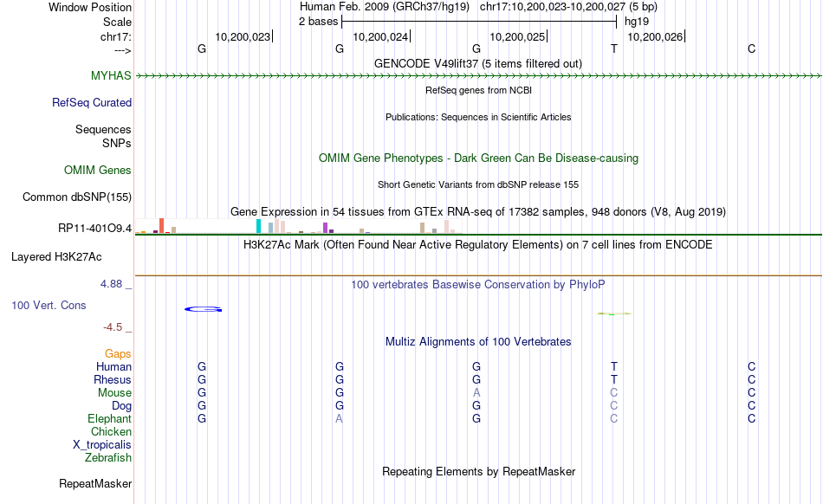Click the Elephant row mismatched base A
This screenshot has width=823, height=504.
click(x=339, y=418)
